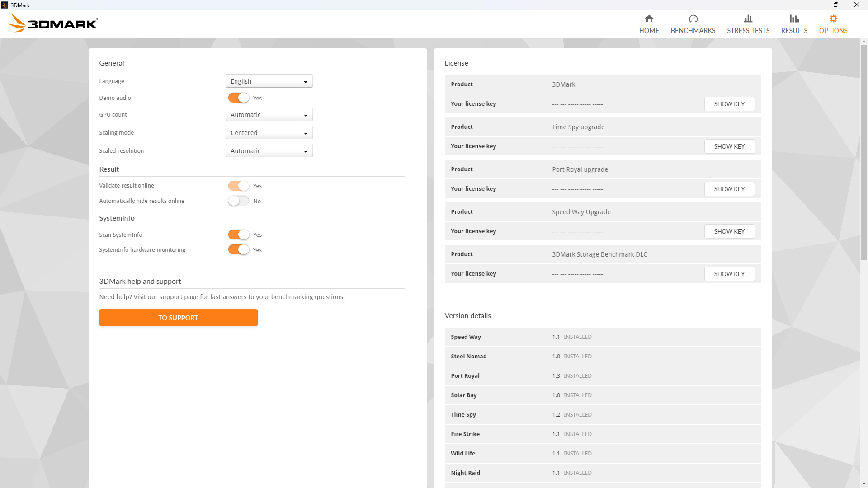Image resolution: width=868 pixels, height=488 pixels.
Task: Expand the GPU count dropdown
Action: point(269,115)
